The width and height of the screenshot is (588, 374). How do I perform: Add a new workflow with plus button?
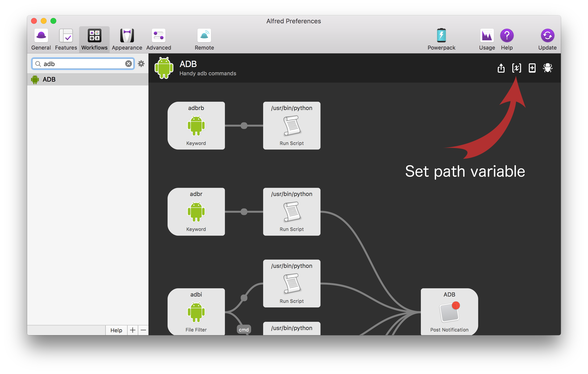133,330
